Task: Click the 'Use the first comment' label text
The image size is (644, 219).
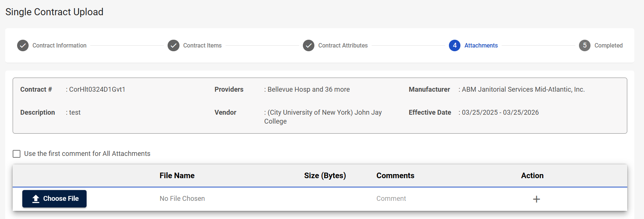Action: click(x=87, y=154)
